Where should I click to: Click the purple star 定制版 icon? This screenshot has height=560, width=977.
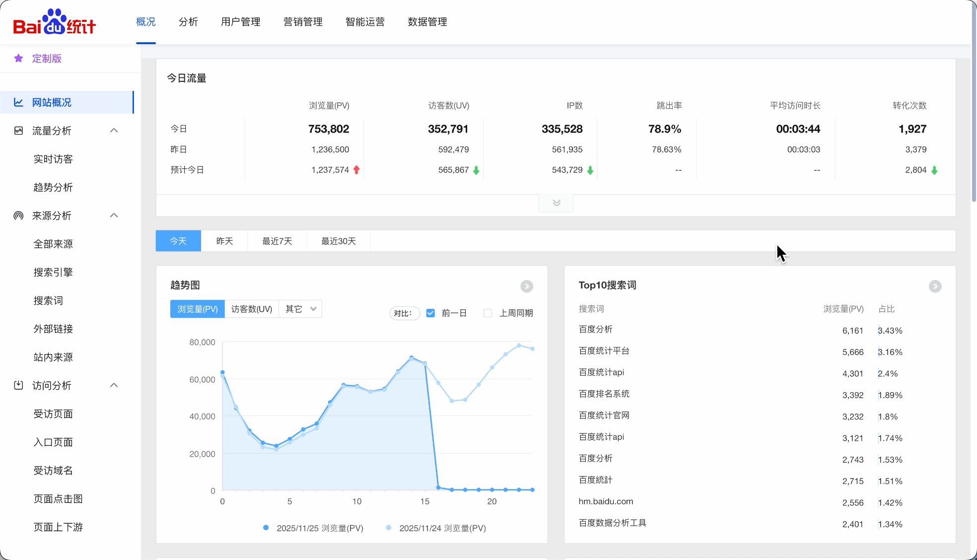[19, 59]
